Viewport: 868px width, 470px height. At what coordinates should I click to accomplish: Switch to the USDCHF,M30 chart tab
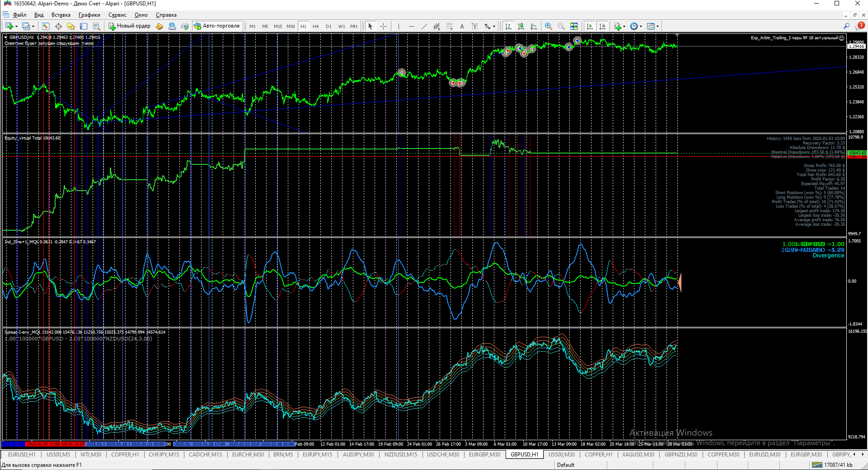443,455
